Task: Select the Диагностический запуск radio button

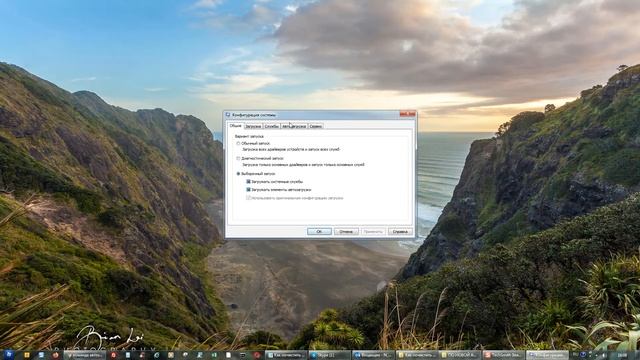Action: coord(238,158)
